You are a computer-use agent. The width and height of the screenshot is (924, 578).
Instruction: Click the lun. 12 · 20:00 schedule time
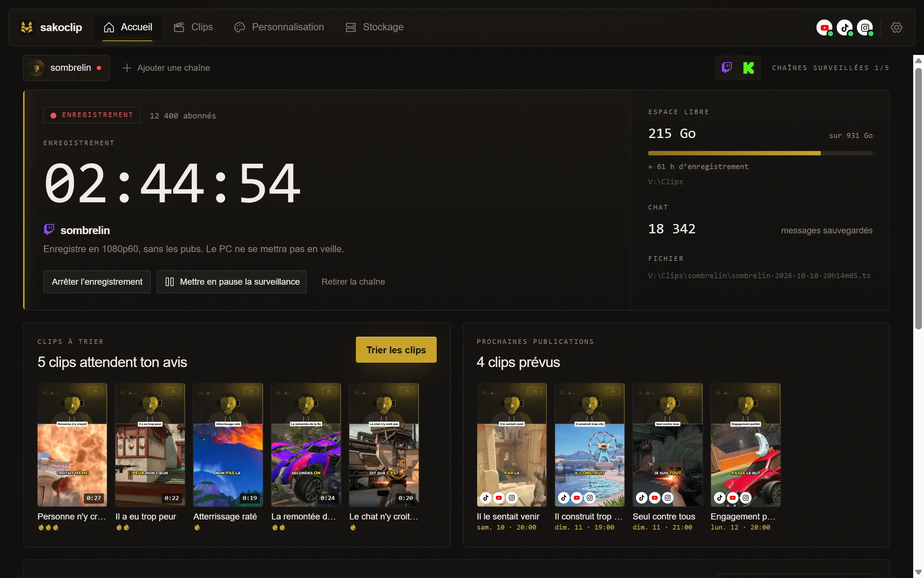[740, 527]
